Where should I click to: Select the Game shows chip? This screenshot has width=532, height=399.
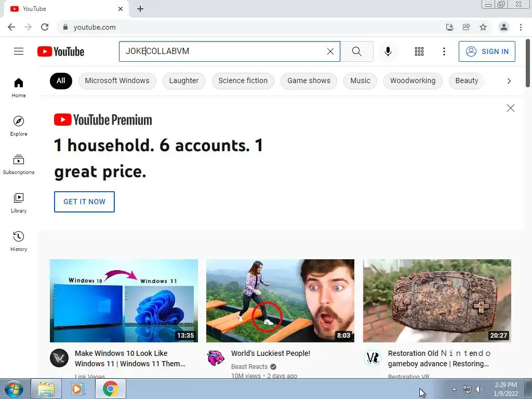coord(309,81)
